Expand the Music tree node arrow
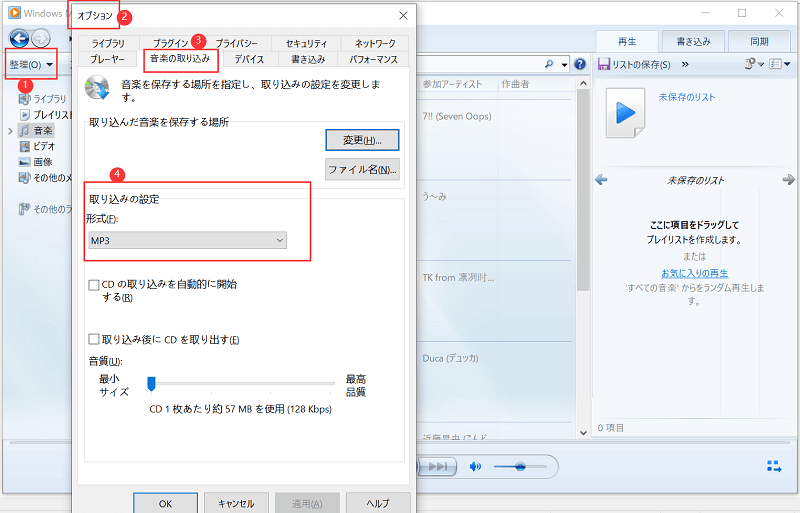The image size is (800, 513). [10, 131]
